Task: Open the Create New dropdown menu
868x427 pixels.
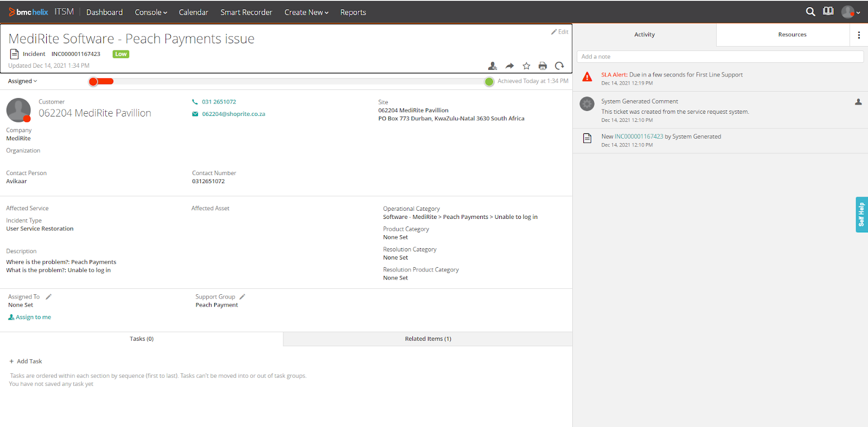Action: [307, 12]
